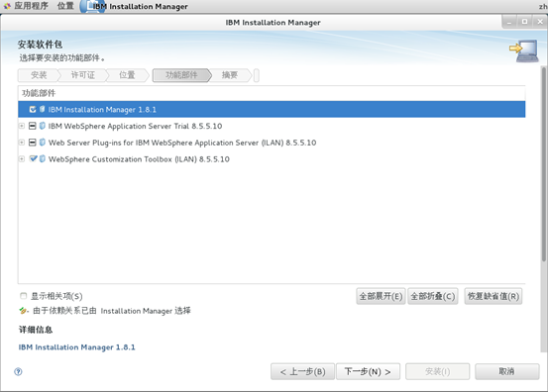Click the 恢复缺省值(R) button
Image resolution: width=548 pixels, height=392 pixels.
pyautogui.click(x=493, y=296)
